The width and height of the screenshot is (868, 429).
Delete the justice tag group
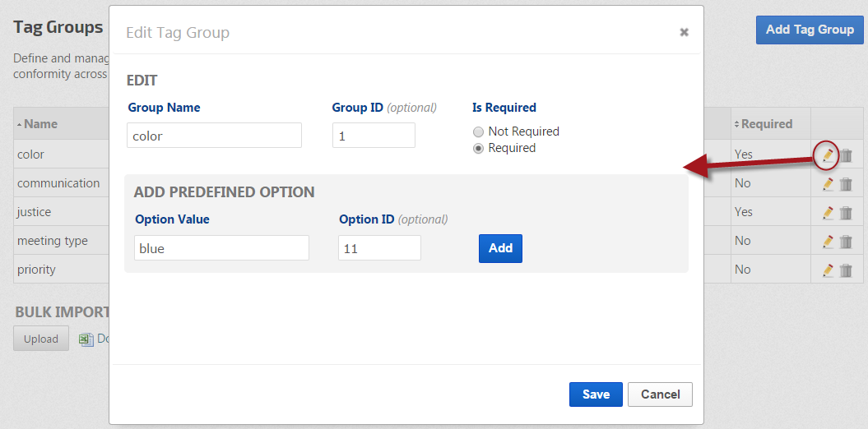point(846,213)
